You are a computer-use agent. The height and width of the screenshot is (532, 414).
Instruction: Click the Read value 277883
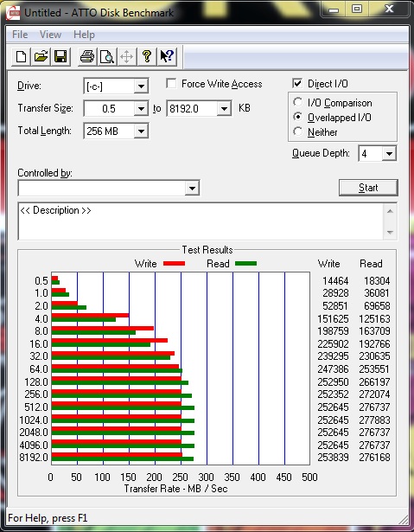pos(374,420)
